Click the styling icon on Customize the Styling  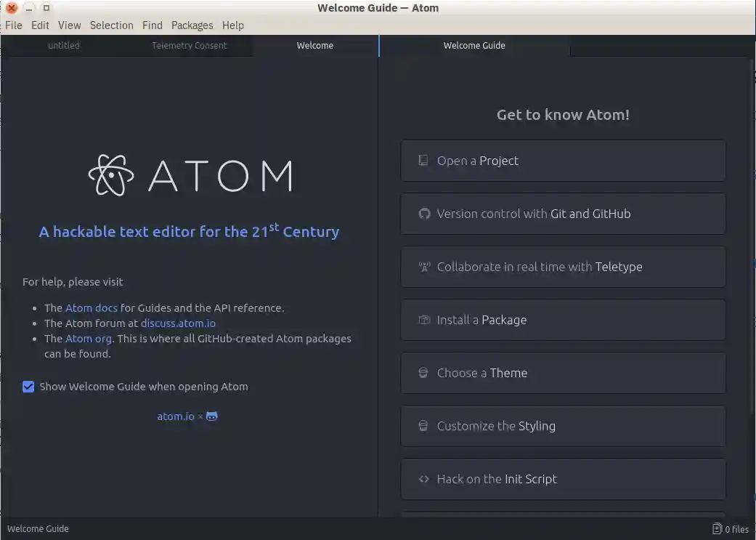(423, 426)
